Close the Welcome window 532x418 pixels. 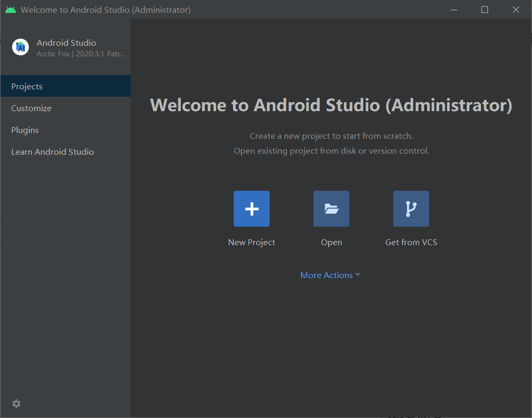tap(516, 10)
